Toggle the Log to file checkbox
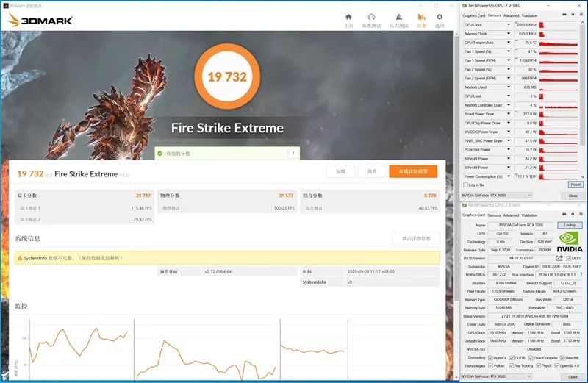Viewport: 588px width, 383px height. [x=466, y=185]
